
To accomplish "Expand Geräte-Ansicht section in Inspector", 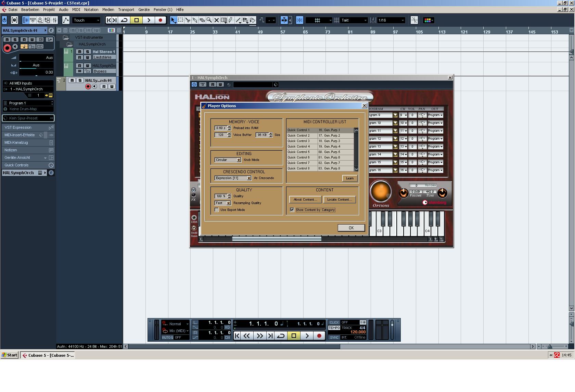I will coord(45,158).
